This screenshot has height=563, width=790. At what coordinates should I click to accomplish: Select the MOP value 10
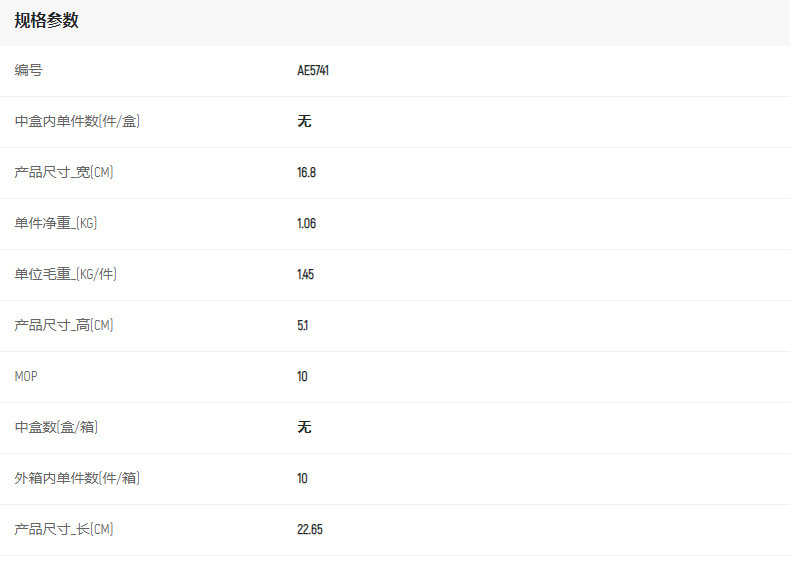click(x=302, y=377)
